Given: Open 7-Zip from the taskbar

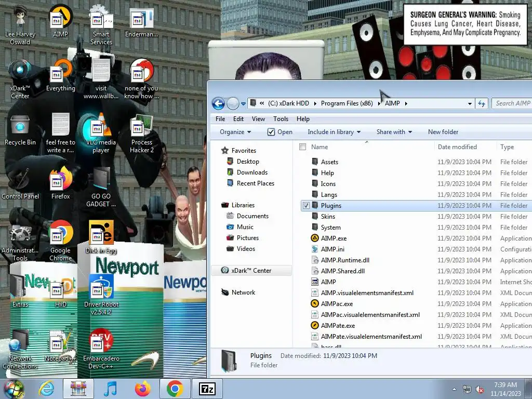Looking at the screenshot, I should click(x=207, y=389).
